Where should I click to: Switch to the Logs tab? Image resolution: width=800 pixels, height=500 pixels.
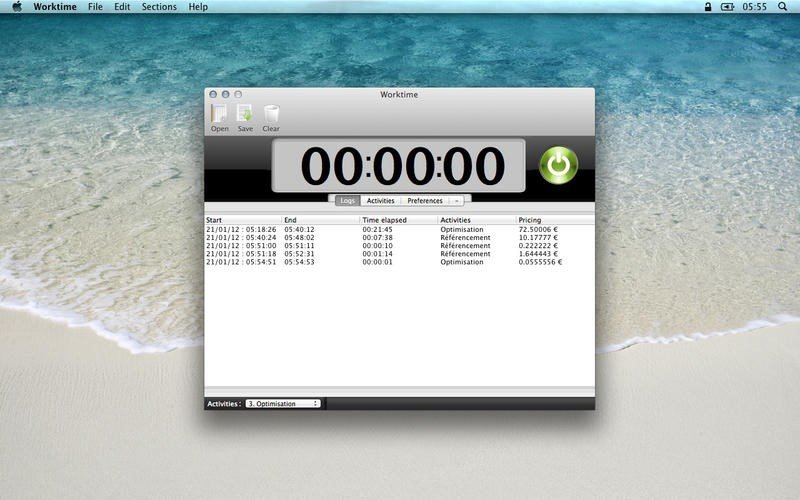click(x=347, y=201)
